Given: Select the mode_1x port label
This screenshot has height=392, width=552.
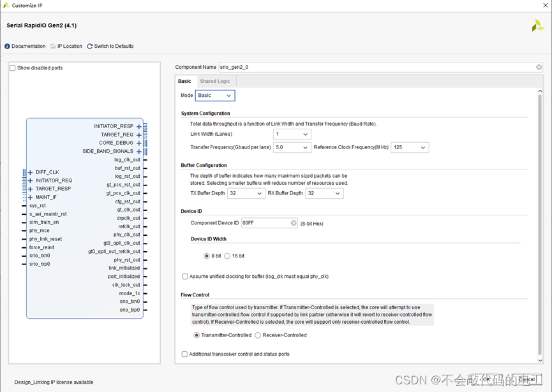Looking at the screenshot, I should [x=130, y=294].
